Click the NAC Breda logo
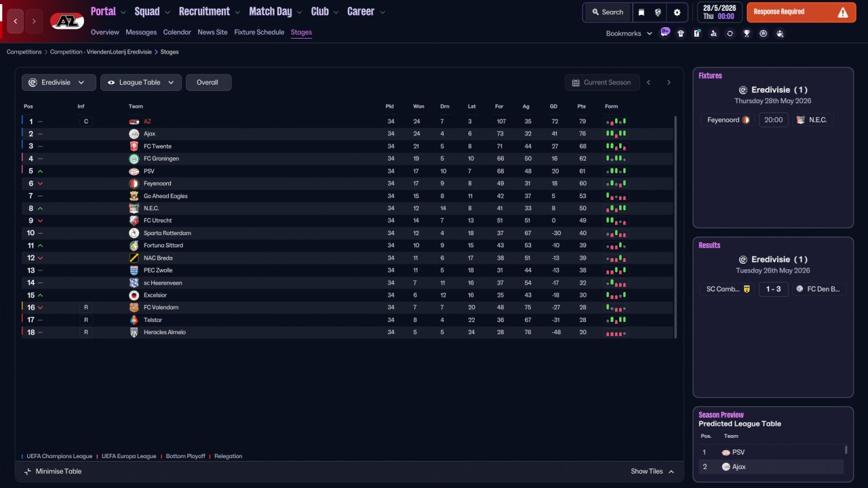868x488 pixels. tap(134, 258)
